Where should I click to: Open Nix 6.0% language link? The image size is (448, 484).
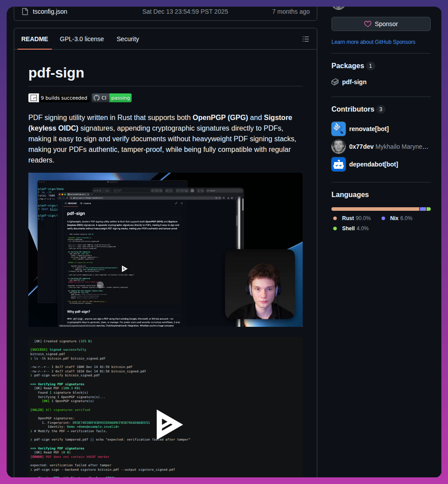(397, 218)
